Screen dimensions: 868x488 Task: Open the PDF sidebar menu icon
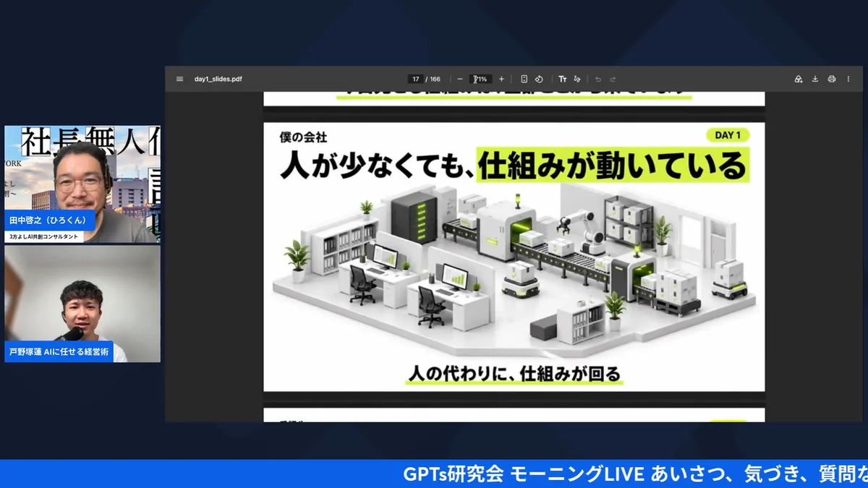pos(179,79)
